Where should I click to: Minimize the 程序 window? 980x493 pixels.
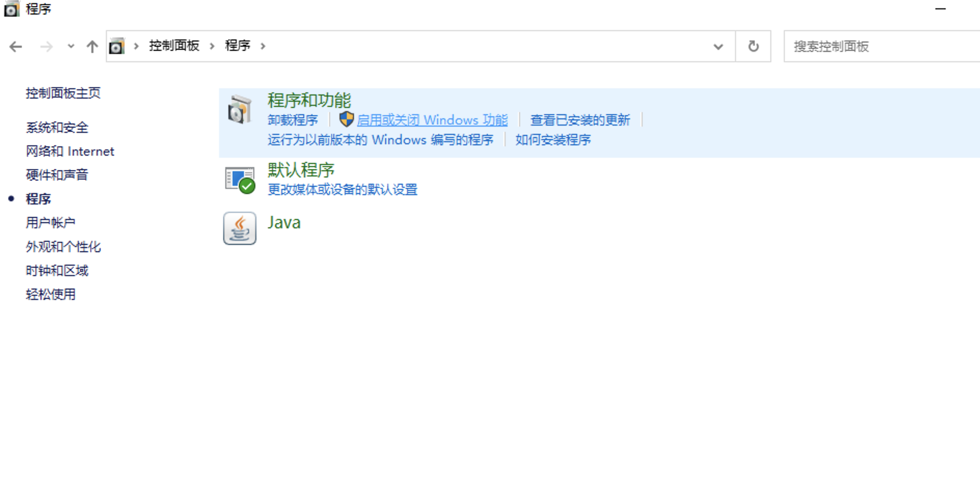[941, 9]
